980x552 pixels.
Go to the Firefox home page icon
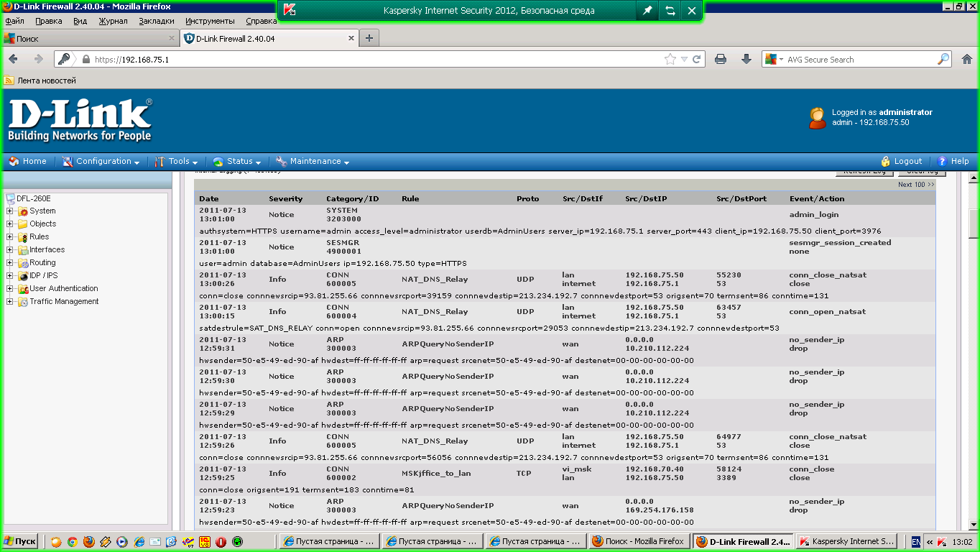pyautogui.click(x=967, y=60)
